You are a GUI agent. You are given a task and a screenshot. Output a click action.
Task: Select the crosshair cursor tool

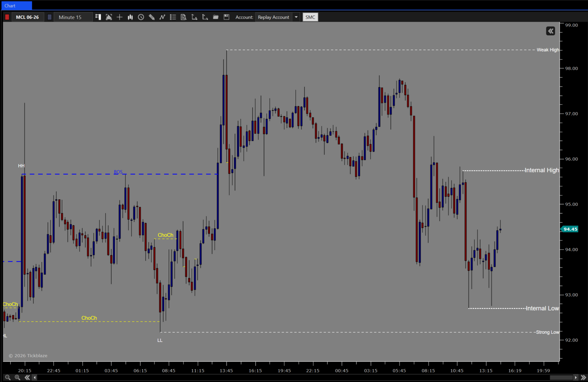tap(119, 17)
